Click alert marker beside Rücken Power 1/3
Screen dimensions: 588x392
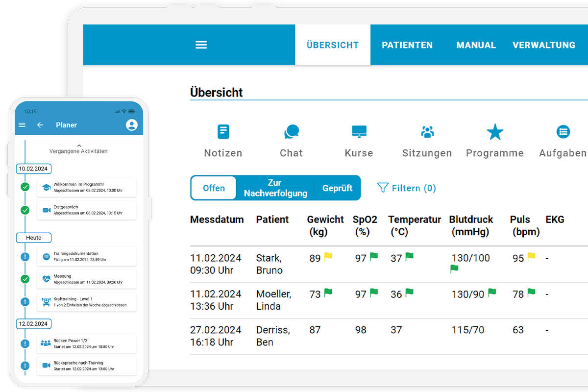25,343
